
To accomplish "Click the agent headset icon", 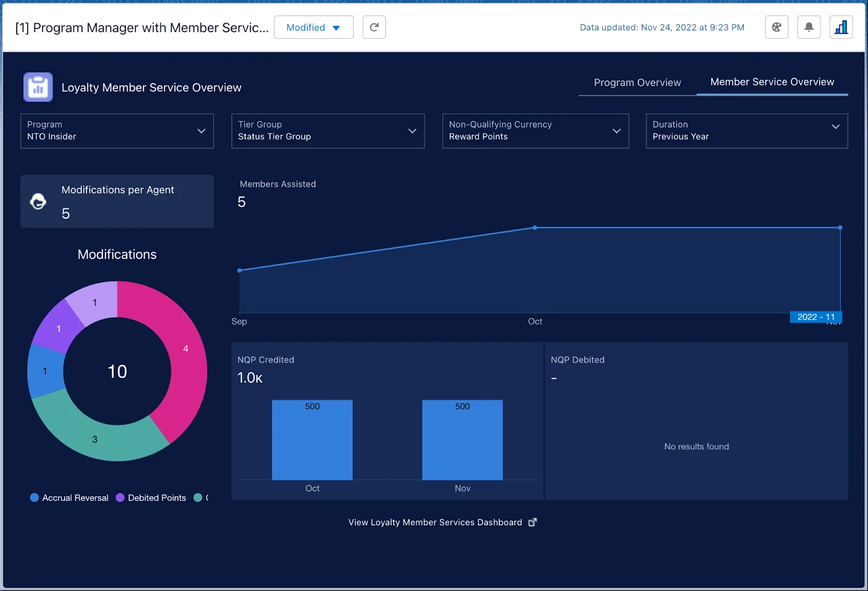I will coord(38,202).
